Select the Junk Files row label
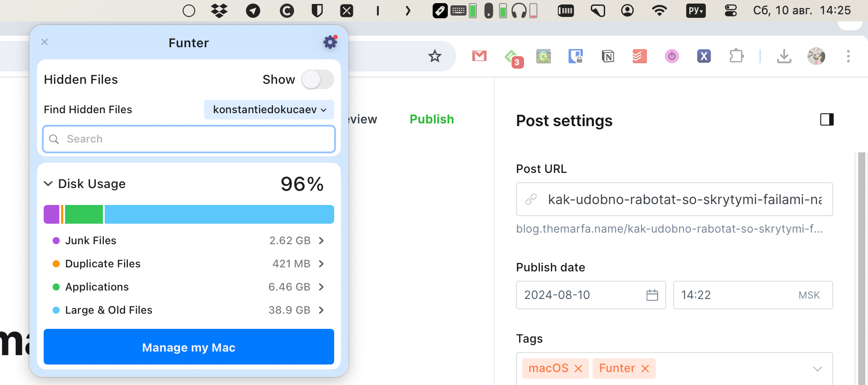The height and width of the screenshot is (385, 868). [91, 241]
